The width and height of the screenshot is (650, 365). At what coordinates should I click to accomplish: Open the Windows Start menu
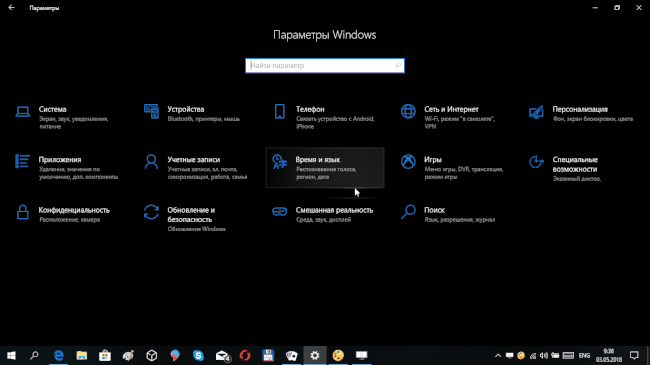click(11, 355)
